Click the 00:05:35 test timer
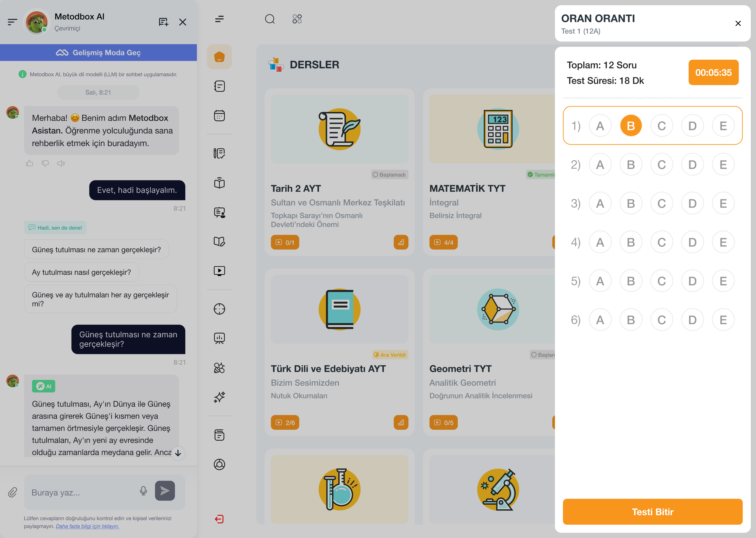Viewport: 756px width, 538px height. click(x=713, y=72)
